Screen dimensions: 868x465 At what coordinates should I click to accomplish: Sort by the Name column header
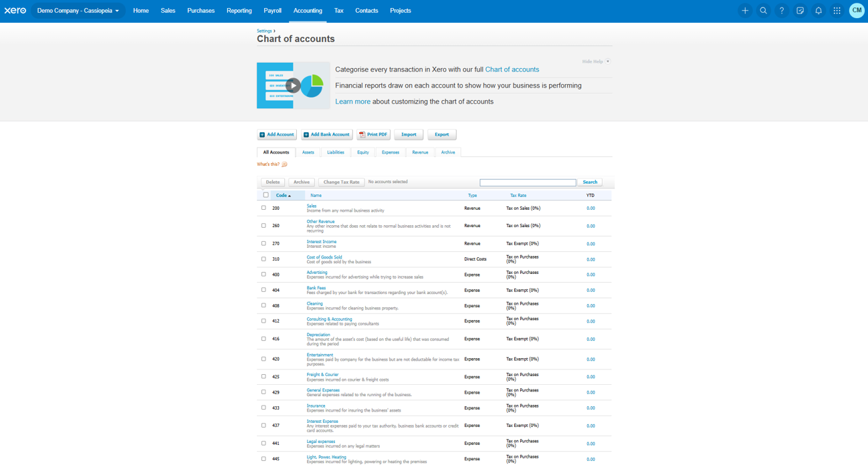(316, 196)
